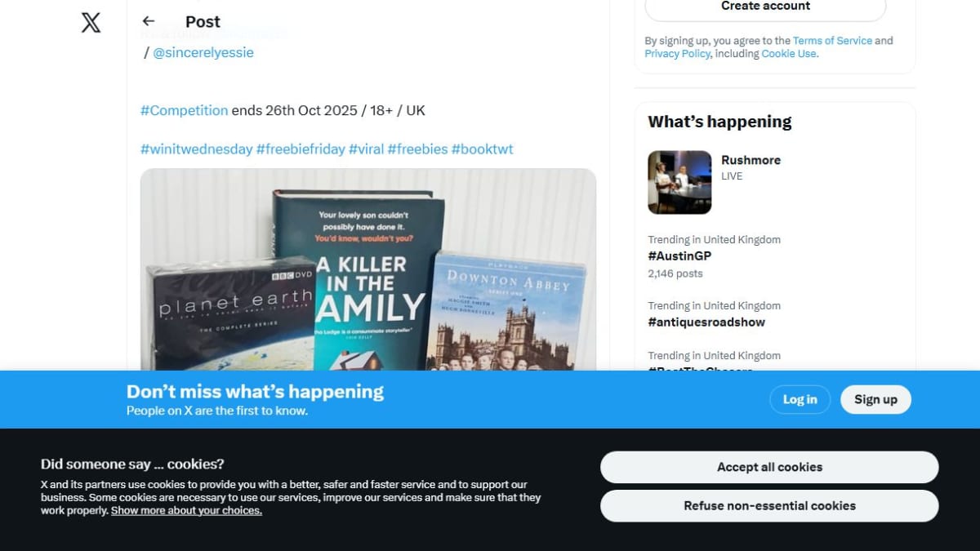
Task: Select the #AustinGP trending topic
Action: click(x=679, y=256)
